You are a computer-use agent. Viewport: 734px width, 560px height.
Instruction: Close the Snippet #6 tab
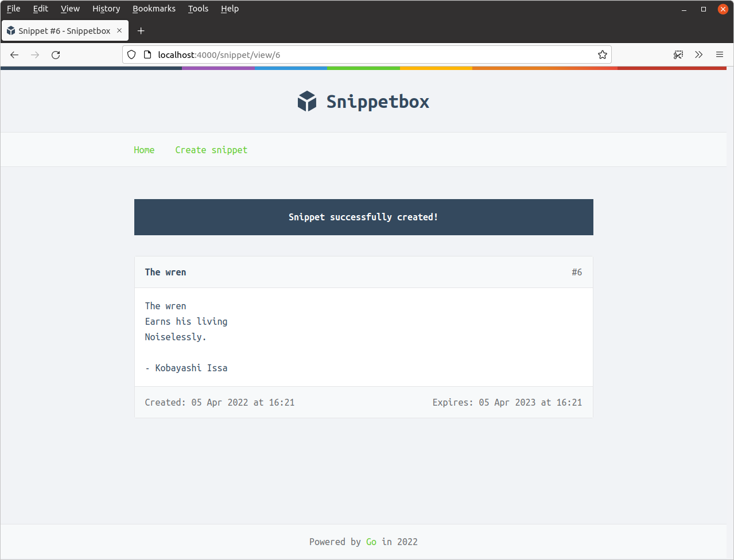(119, 31)
